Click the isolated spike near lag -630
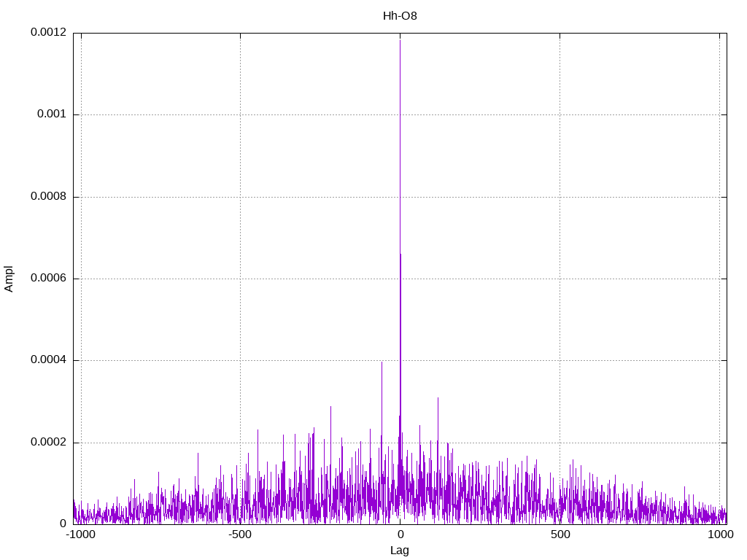 [x=198, y=454]
